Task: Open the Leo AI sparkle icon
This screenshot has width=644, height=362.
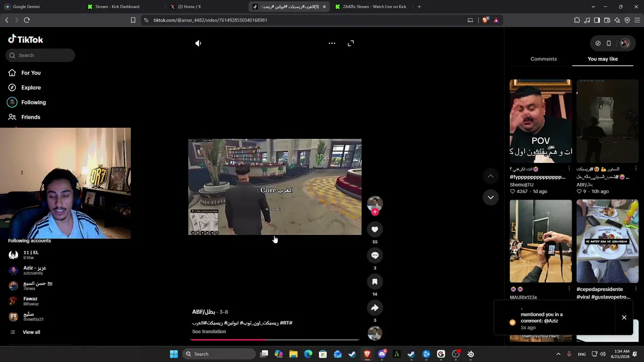Action: pos(617,20)
